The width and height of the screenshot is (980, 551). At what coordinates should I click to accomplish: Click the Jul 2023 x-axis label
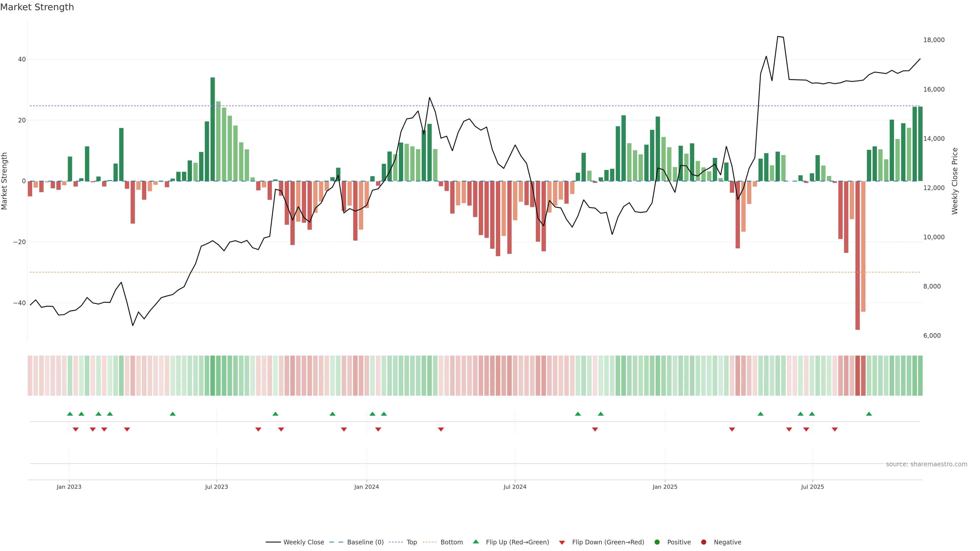(216, 487)
